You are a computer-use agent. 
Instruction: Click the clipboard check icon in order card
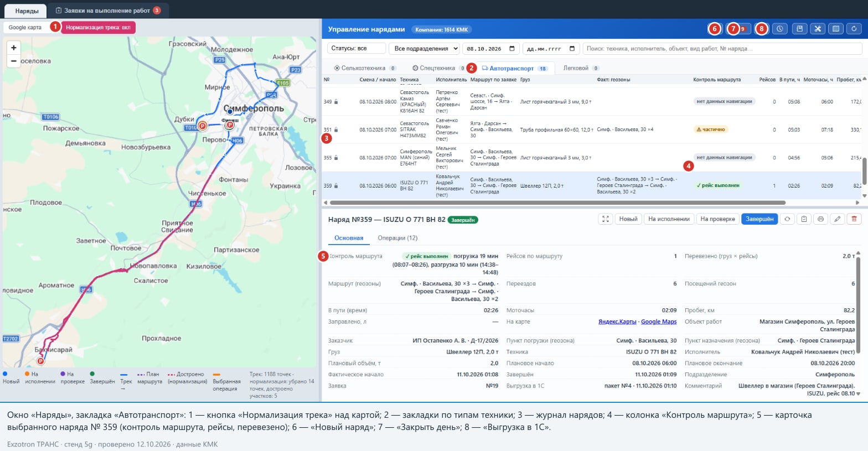[x=804, y=219]
